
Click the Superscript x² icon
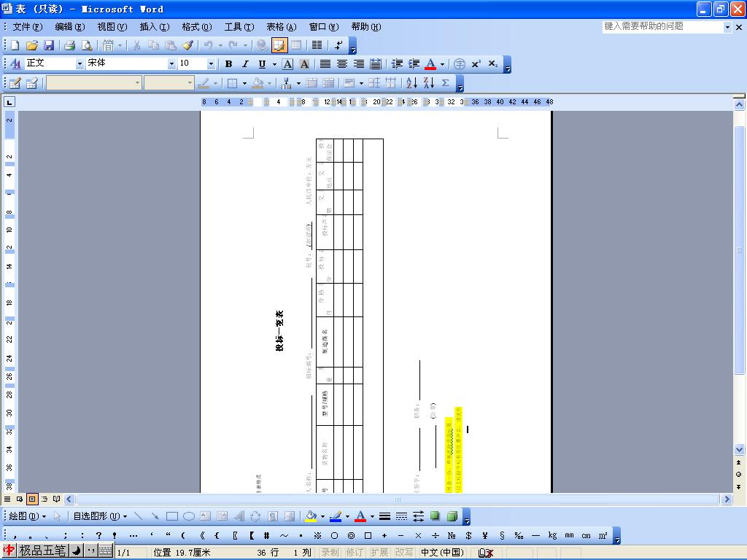pyautogui.click(x=476, y=64)
